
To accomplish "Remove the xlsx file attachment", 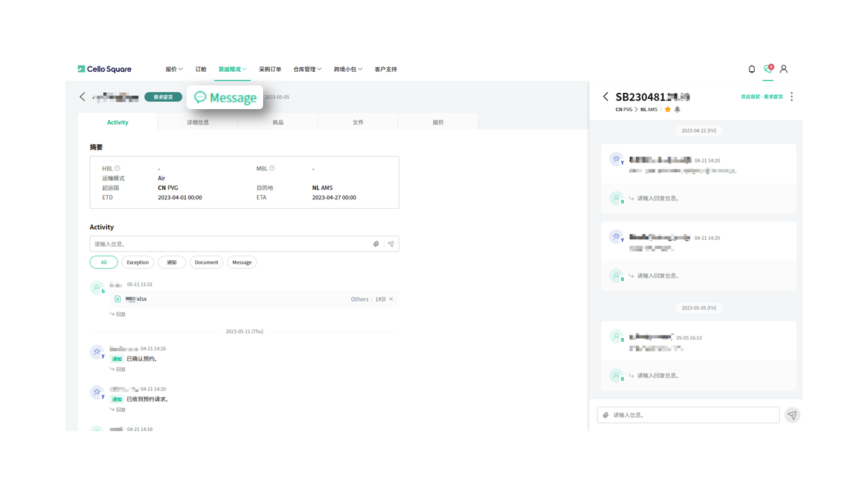I will pos(391,299).
